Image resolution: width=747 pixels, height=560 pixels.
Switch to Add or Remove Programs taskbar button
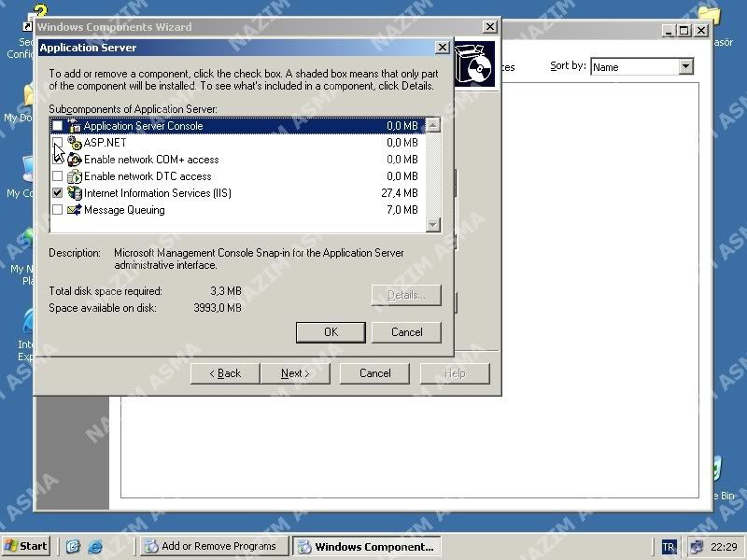[215, 546]
